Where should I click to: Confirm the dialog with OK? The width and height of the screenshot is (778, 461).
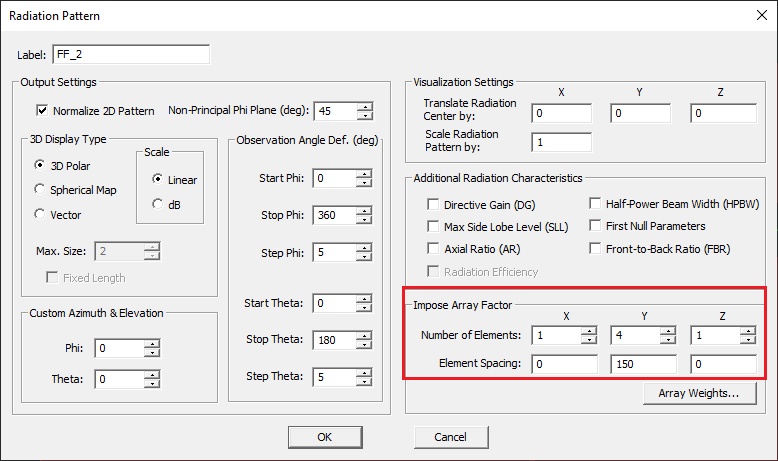tap(325, 437)
